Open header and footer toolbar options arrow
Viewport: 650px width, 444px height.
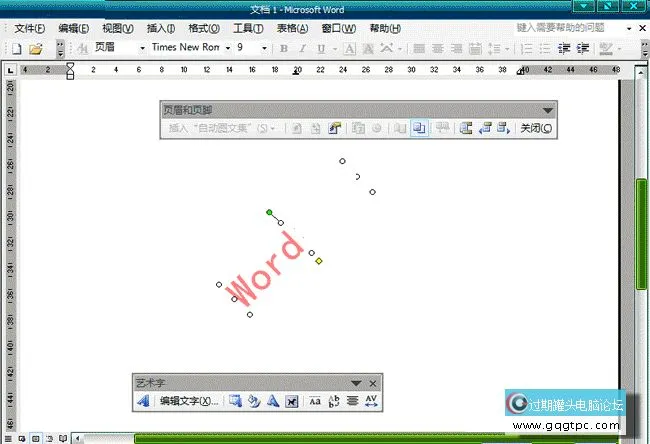[x=548, y=111]
